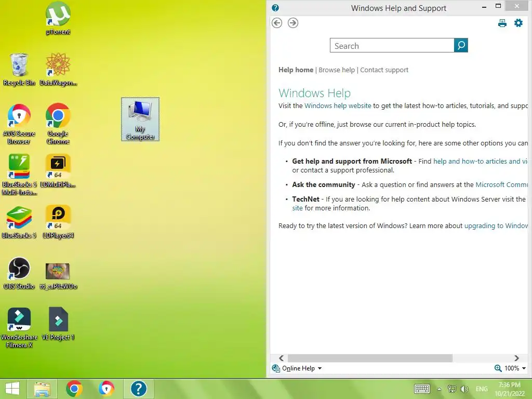Visit the Microsoft Community link

point(502,185)
